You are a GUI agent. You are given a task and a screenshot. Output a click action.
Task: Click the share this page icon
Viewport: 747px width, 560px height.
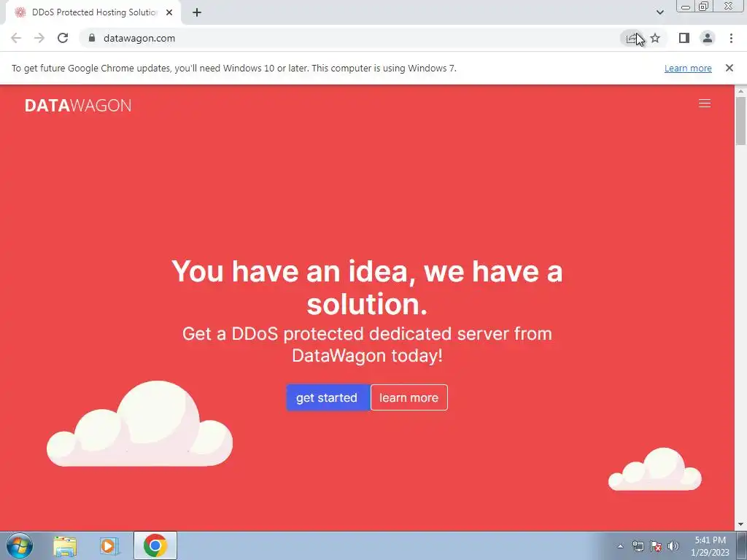(632, 38)
